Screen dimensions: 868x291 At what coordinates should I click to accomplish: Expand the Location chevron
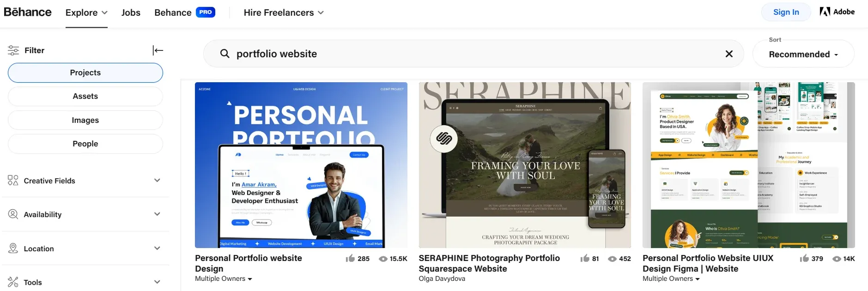(x=157, y=248)
